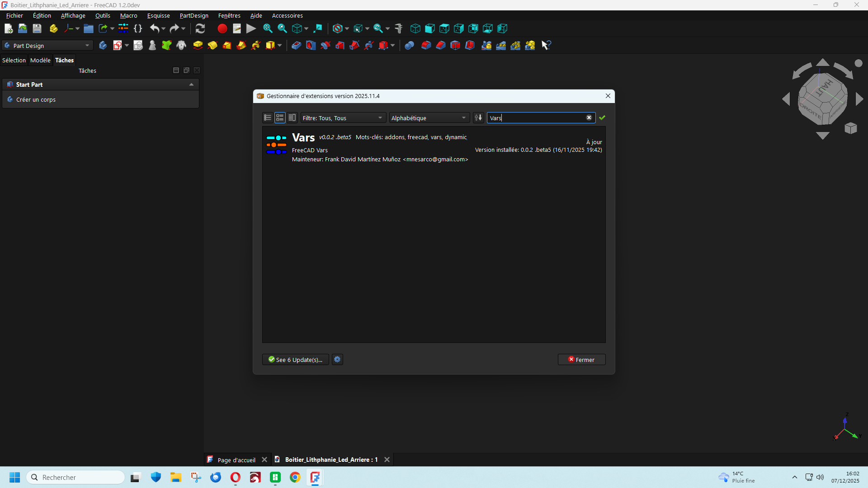This screenshot has width=868, height=488.
Task: Open addon manager settings gear
Action: pos(337,359)
